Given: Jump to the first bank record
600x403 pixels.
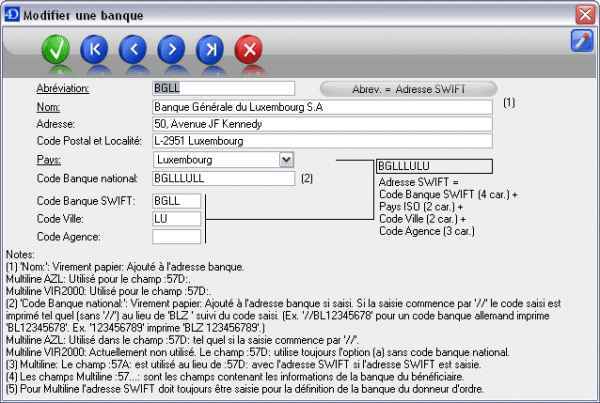Looking at the screenshot, I should 95,49.
